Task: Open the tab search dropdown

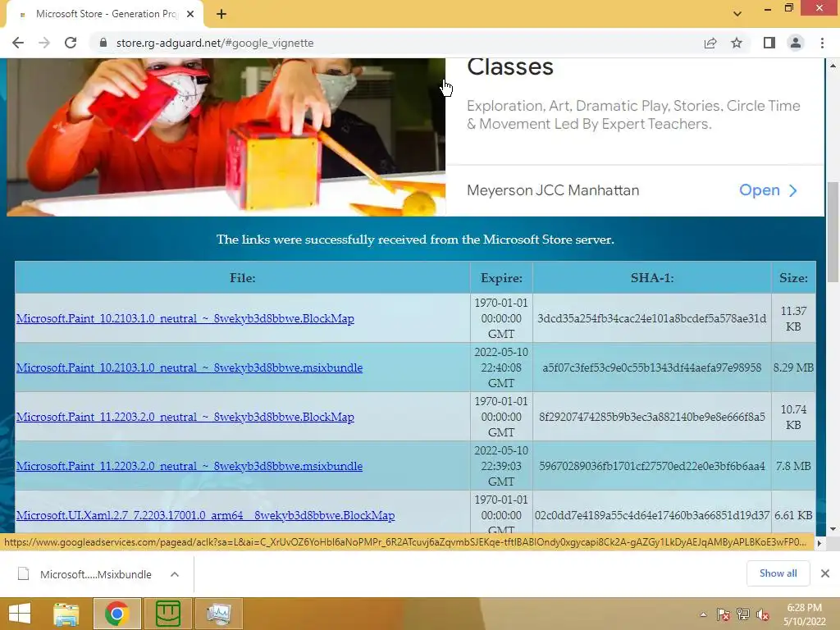Action: 737,14
